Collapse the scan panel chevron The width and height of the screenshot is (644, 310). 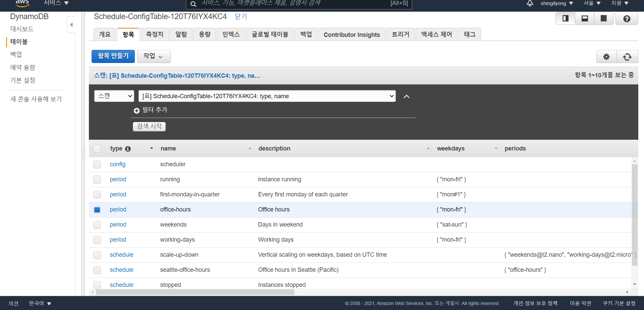click(x=407, y=97)
